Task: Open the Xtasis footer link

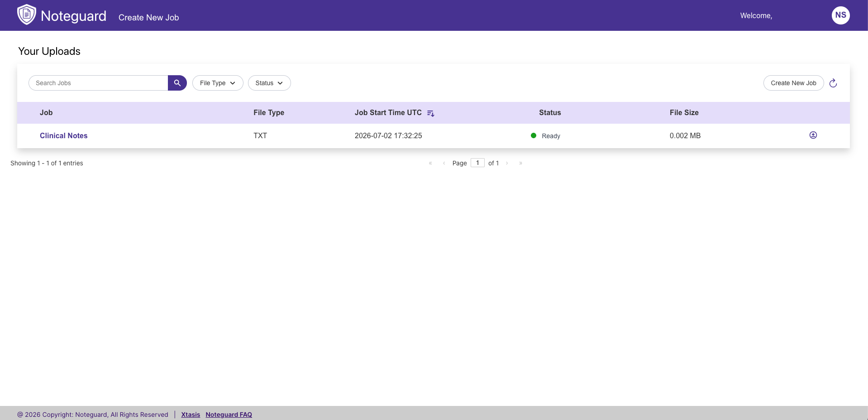Action: coord(191,415)
